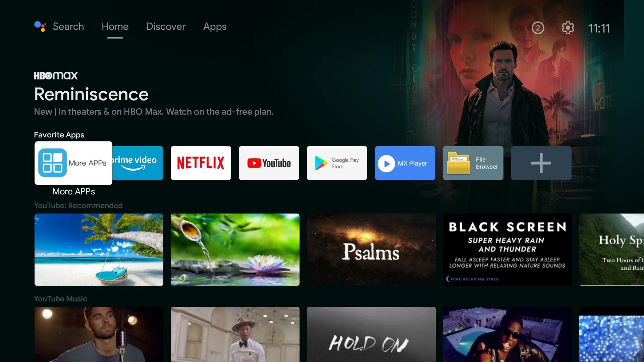Play the man in sunglasses poolside video
Screen dimensions: 644x362
coord(507,334)
